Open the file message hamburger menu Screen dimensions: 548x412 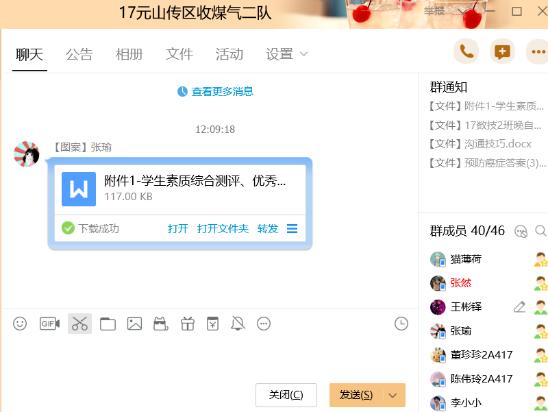pyautogui.click(x=292, y=229)
